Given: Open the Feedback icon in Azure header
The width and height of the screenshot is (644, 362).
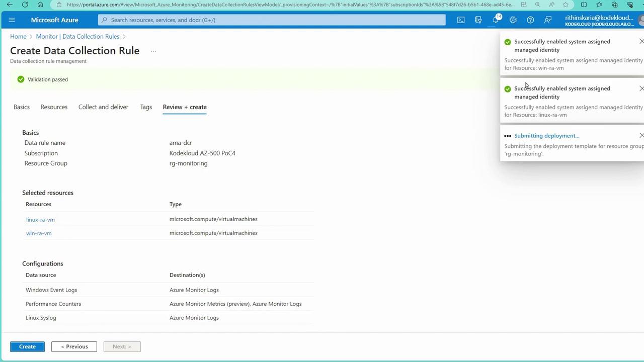Looking at the screenshot, I should tap(547, 20).
